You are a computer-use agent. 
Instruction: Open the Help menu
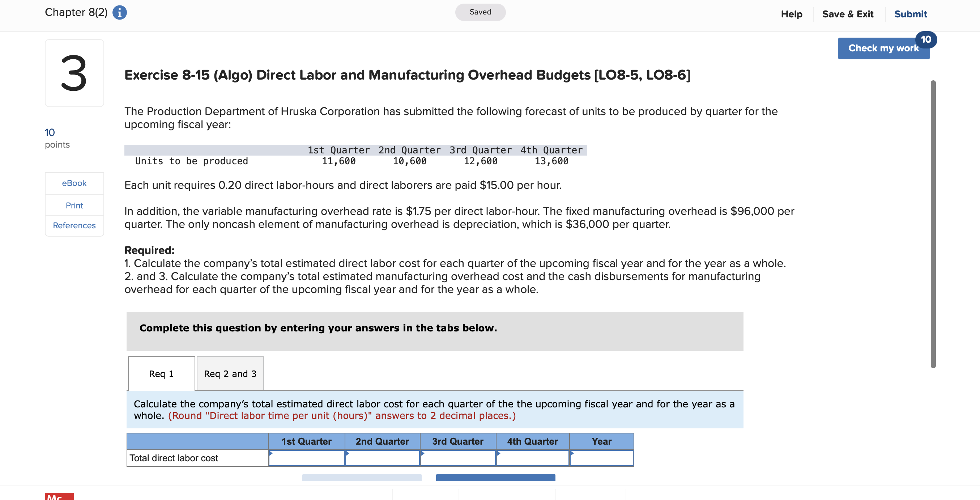click(x=792, y=14)
